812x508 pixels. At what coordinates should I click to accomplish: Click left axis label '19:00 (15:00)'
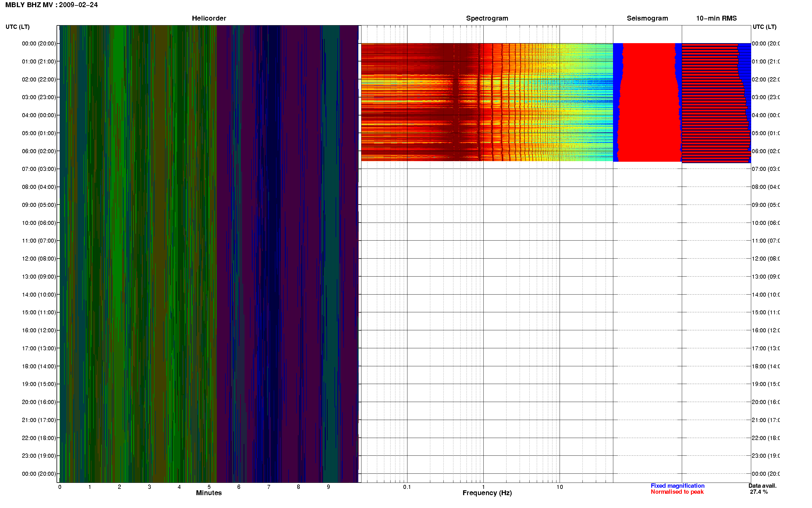(x=39, y=384)
